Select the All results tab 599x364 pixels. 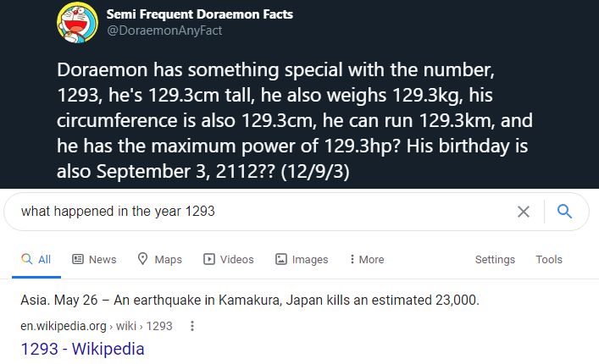click(36, 260)
